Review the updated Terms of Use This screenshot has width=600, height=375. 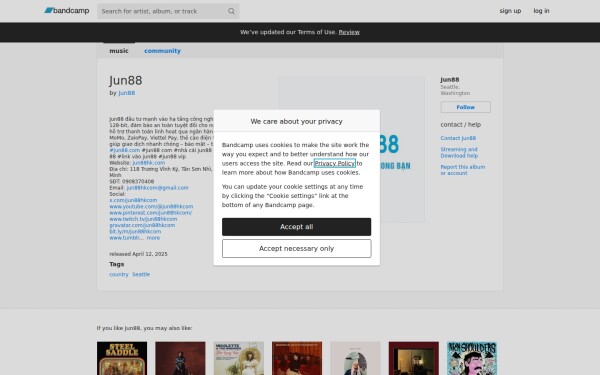point(349,32)
